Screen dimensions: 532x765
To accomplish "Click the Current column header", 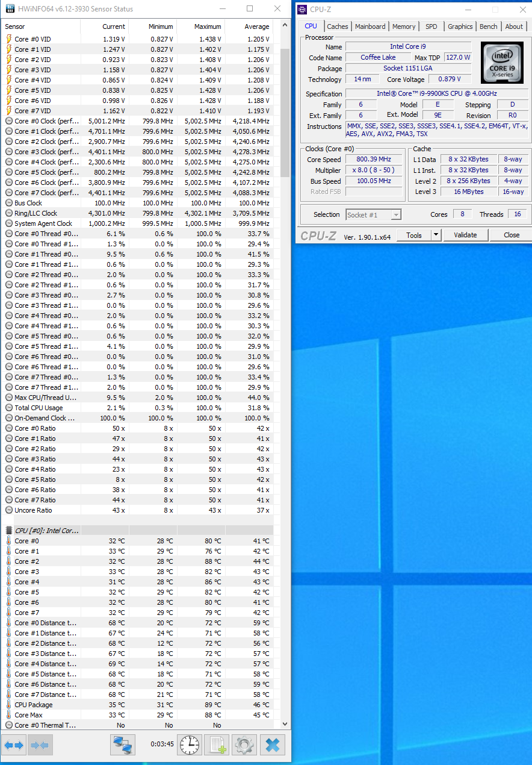I will pos(105,27).
